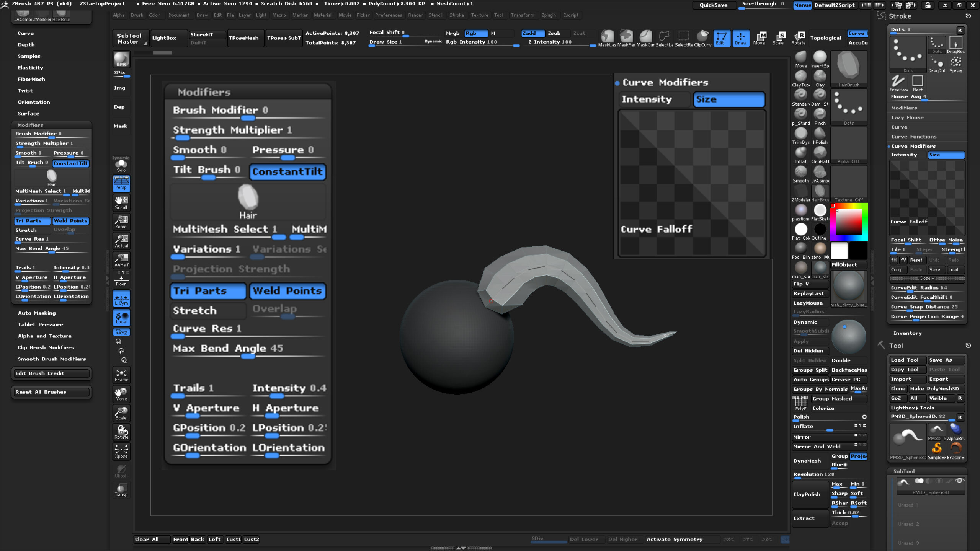
Task: Click the Reset All Brushes button
Action: 52,392
